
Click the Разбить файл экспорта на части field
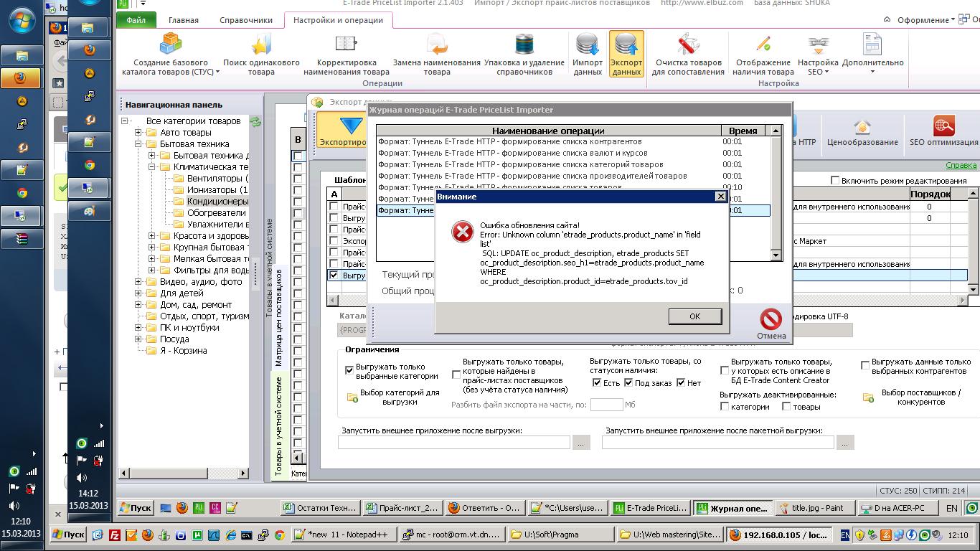(606, 405)
